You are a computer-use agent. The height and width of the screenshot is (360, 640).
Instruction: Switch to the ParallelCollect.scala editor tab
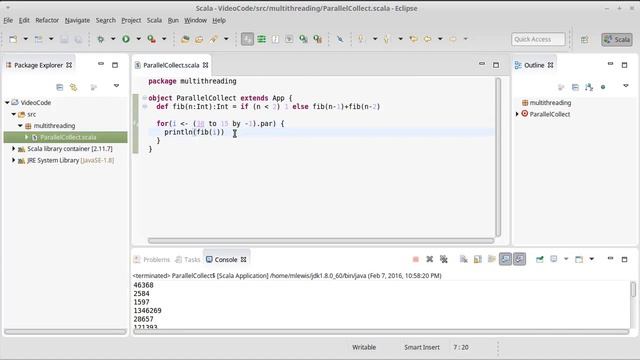pyautogui.click(x=171, y=65)
